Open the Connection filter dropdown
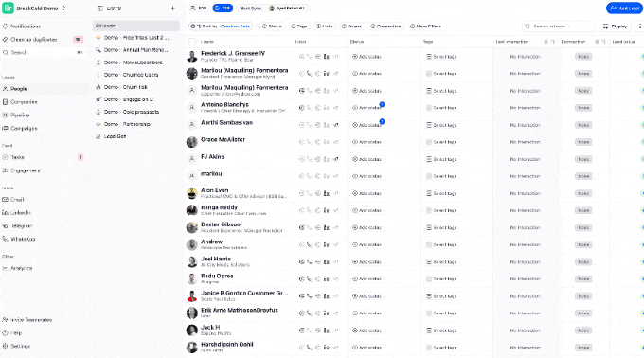Viewport: 644px width, 358px height. click(x=385, y=27)
